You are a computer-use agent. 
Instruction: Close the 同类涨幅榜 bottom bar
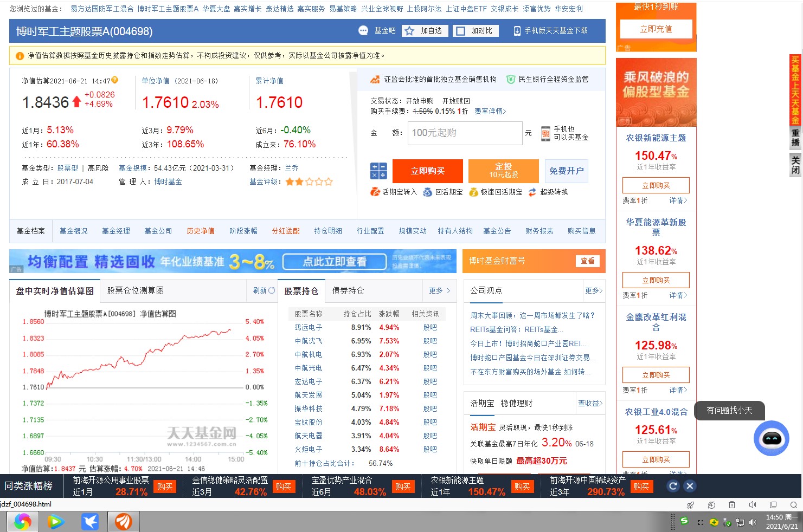point(690,486)
